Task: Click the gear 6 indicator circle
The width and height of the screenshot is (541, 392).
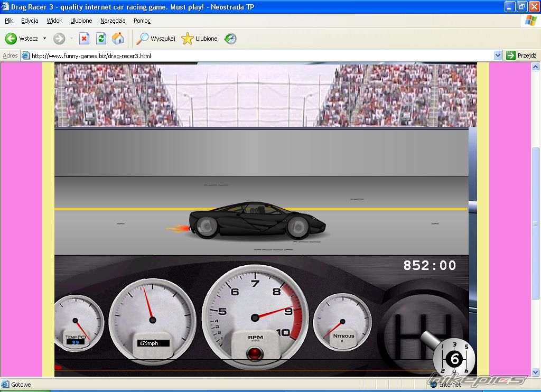Action: click(x=454, y=359)
